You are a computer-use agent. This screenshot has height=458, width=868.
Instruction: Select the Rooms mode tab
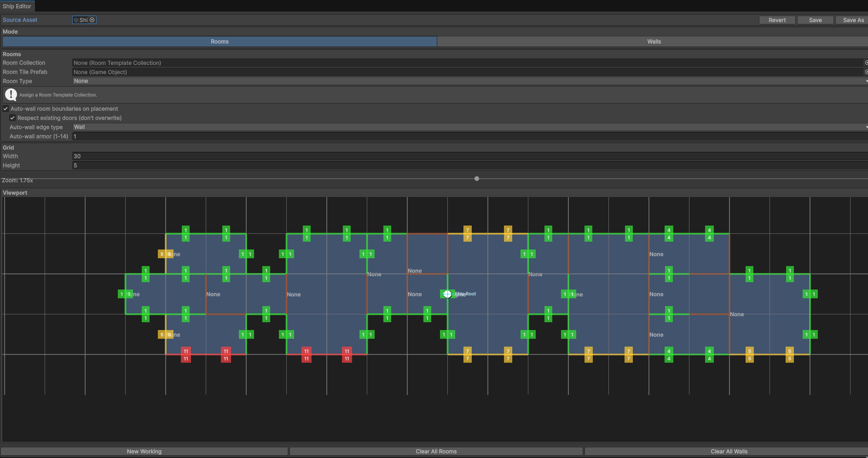tap(220, 41)
